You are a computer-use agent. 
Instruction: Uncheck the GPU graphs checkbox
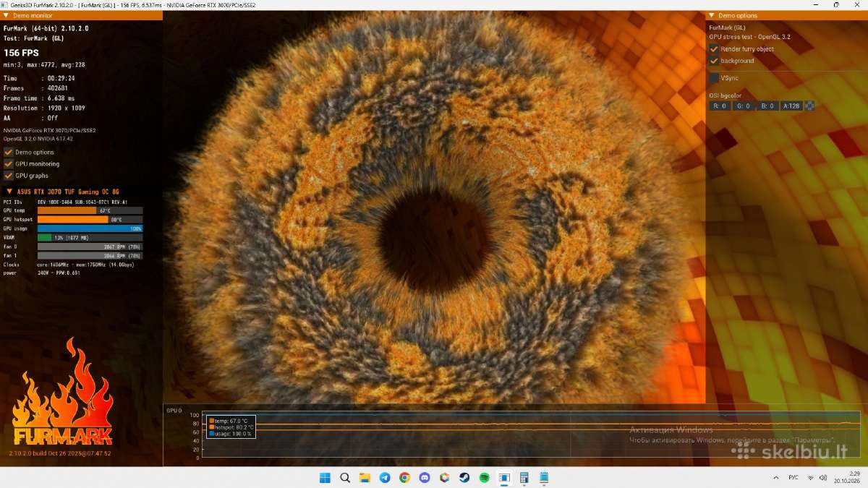(x=9, y=175)
